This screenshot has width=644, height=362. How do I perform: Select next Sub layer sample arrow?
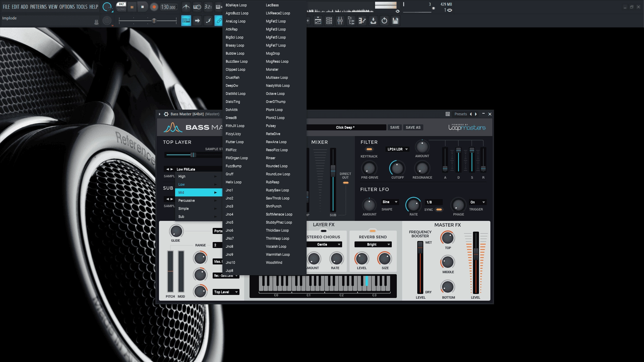pyautogui.click(x=172, y=199)
